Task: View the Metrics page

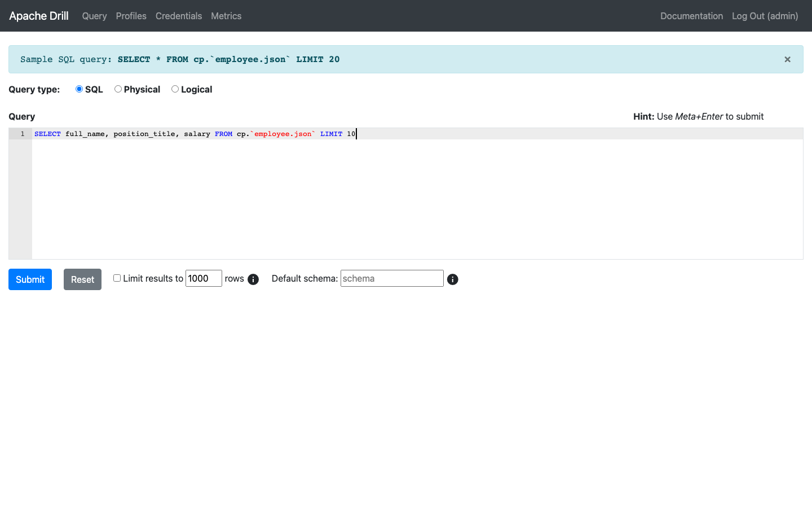Action: coord(226,16)
